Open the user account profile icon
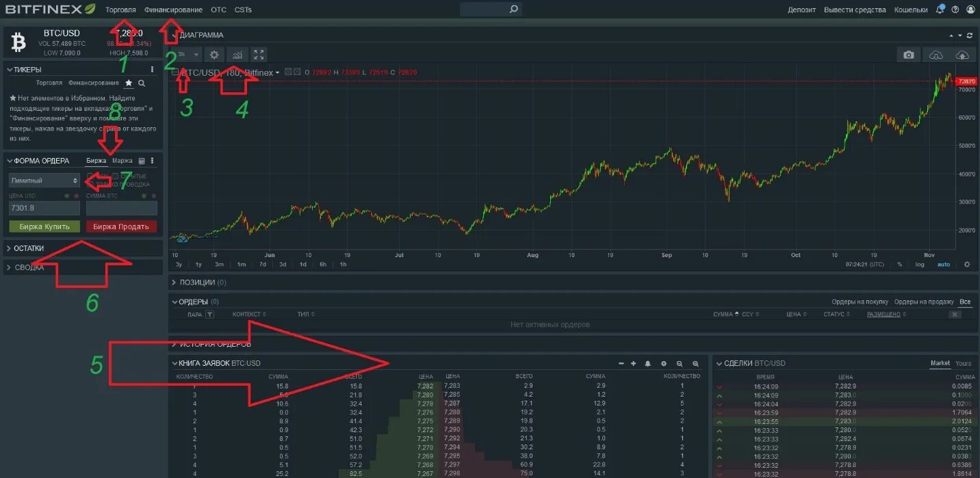Screen dimensions: 980x478 (x=970, y=10)
